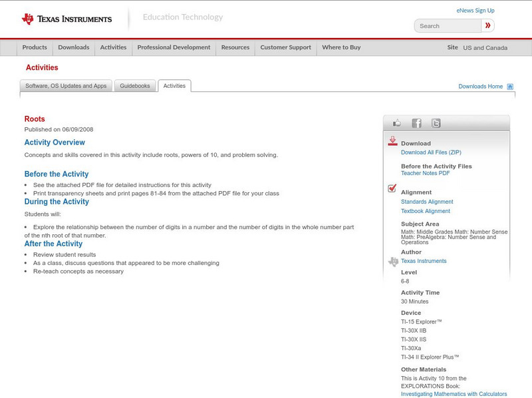This screenshot has width=532, height=398.
Task: Click the red Download arrow icon
Action: point(392,141)
